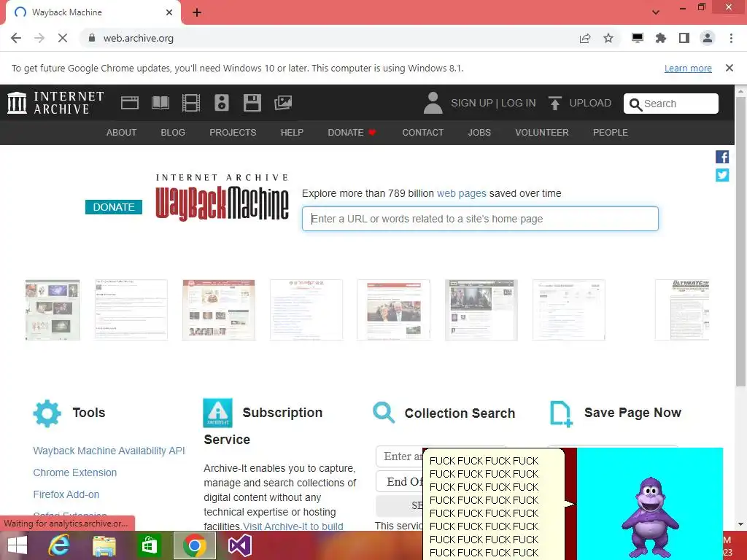Open the PEOPLE menu item
Image resolution: width=747 pixels, height=560 pixels.
coord(611,133)
